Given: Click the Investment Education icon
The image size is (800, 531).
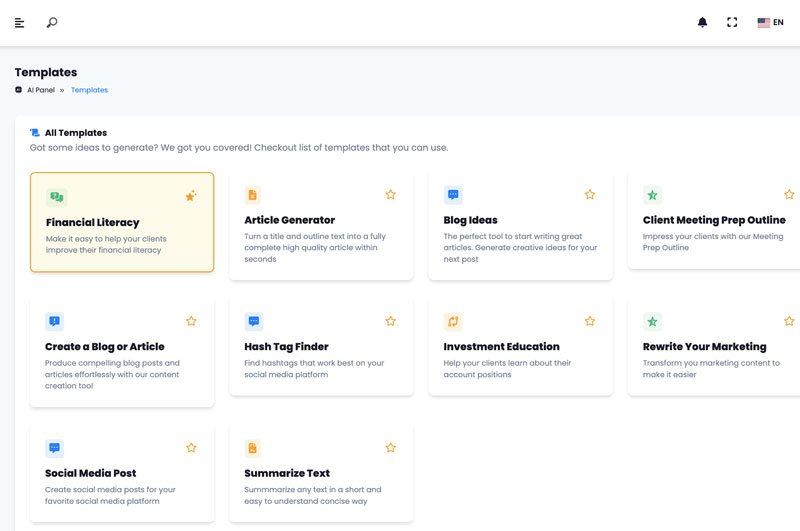Looking at the screenshot, I should [x=453, y=321].
